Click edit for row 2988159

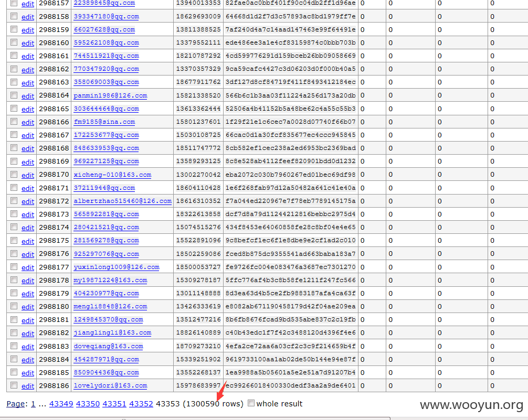[28, 30]
